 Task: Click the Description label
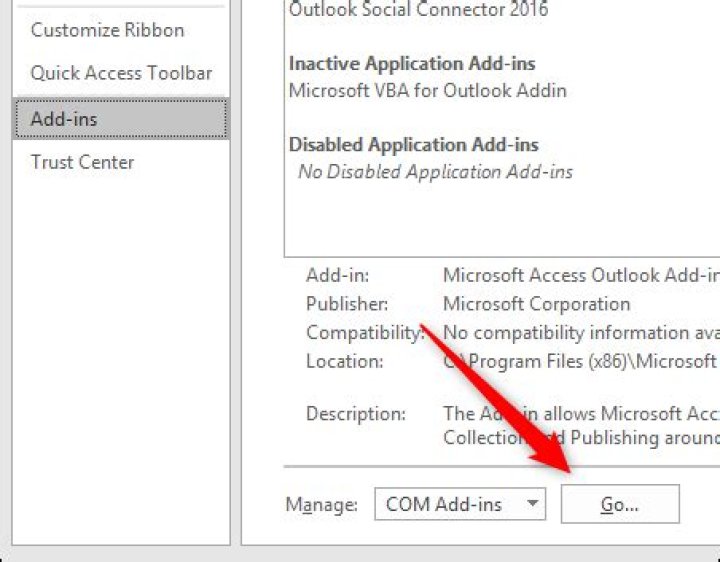[x=356, y=414]
